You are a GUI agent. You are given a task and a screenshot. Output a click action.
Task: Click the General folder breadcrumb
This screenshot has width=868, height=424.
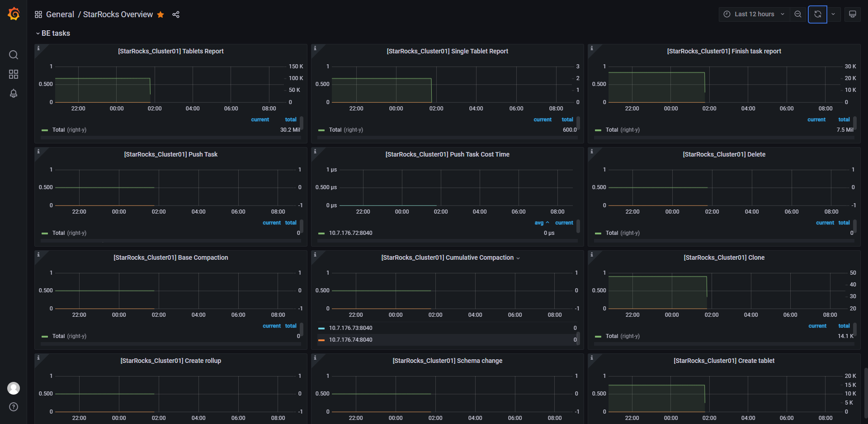tap(60, 14)
